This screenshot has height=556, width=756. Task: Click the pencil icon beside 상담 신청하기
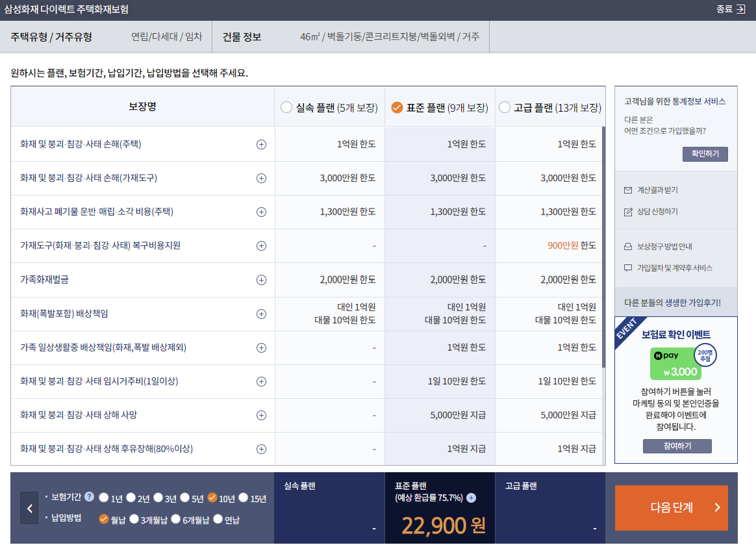click(628, 212)
